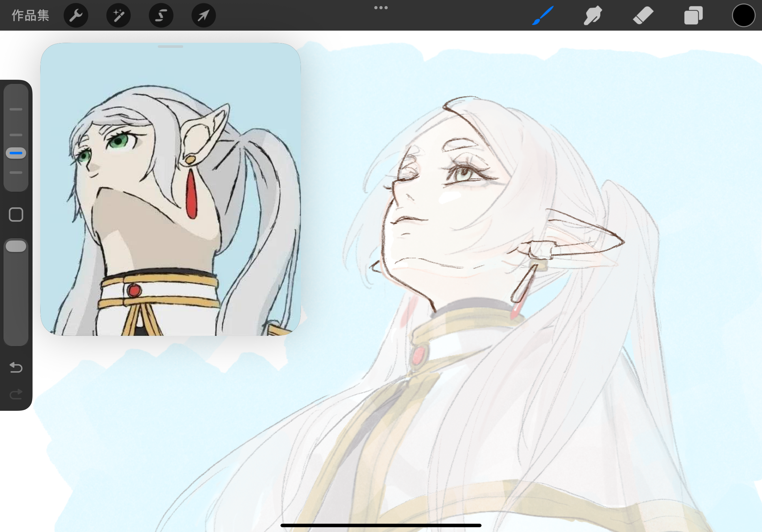The height and width of the screenshot is (532, 762).
Task: Redo action with sidebar arrow
Action: (x=16, y=394)
